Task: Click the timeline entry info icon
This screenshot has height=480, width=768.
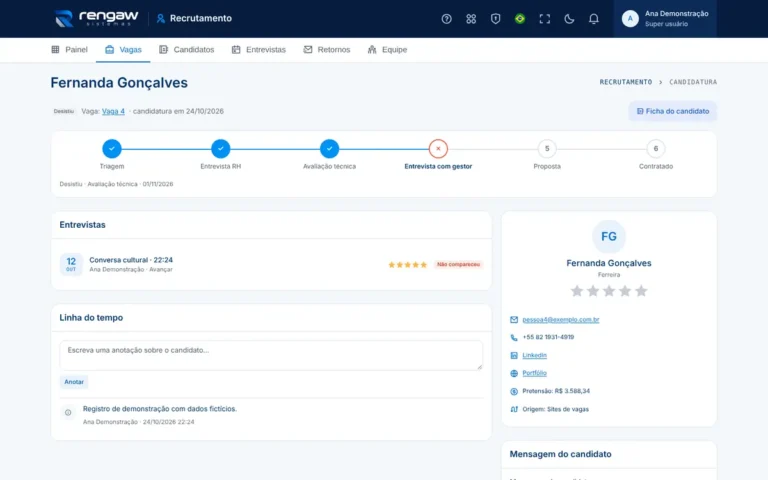Action: (x=68, y=412)
